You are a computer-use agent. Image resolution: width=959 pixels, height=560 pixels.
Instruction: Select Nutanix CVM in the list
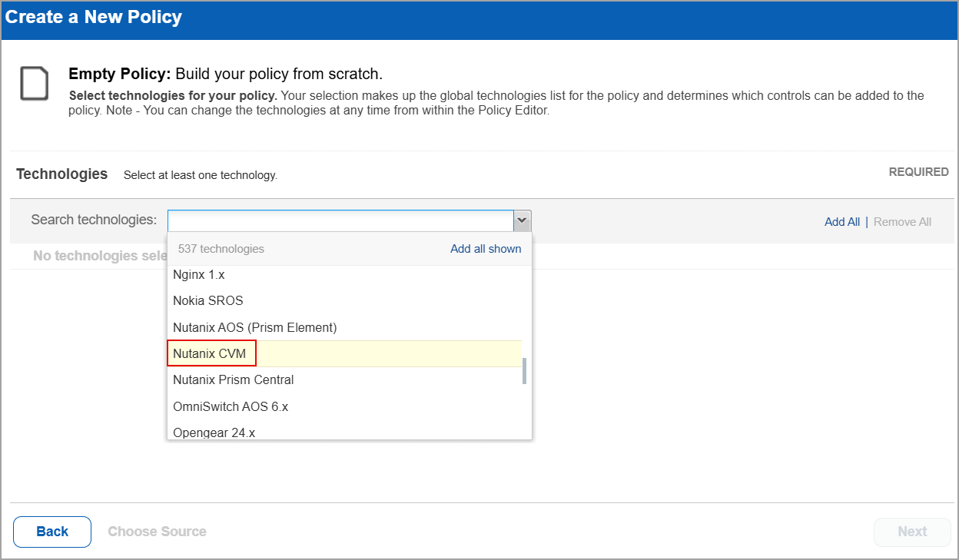344,353
